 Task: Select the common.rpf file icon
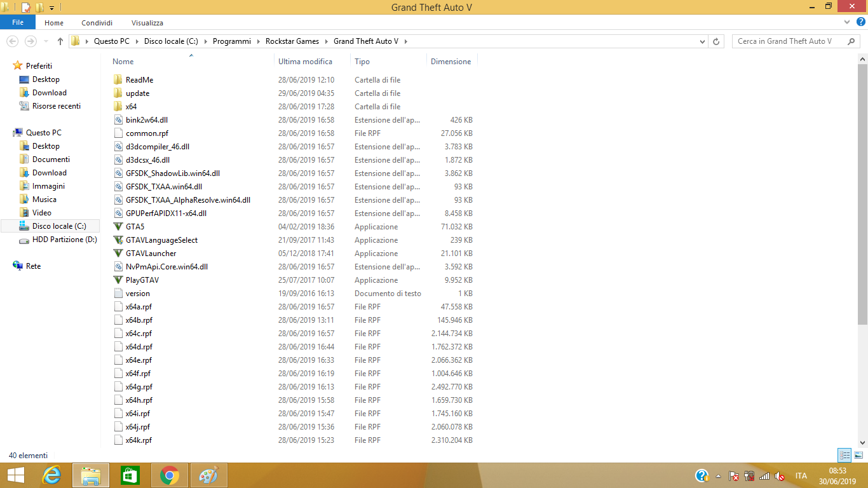click(x=118, y=133)
